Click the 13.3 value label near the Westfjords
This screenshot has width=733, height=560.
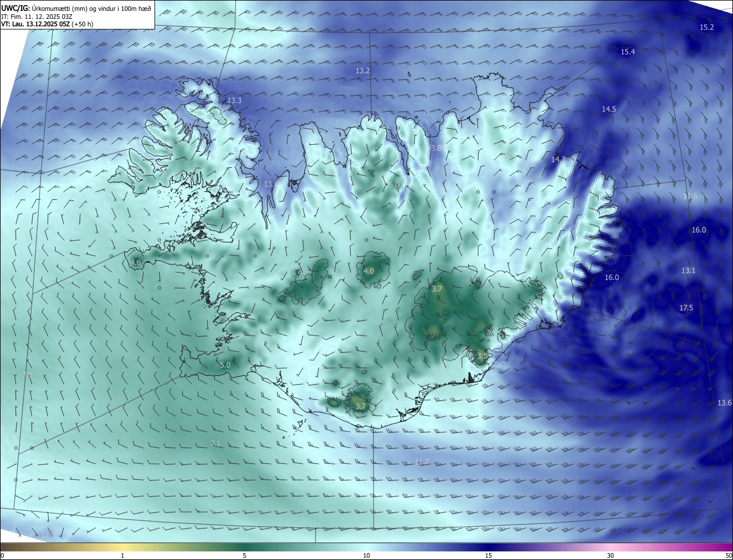point(234,101)
